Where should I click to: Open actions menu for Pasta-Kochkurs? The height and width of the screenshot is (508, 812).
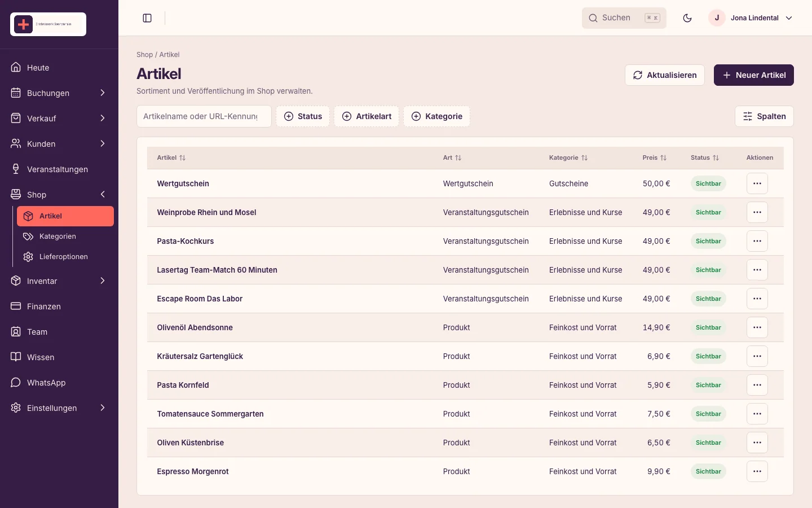pyautogui.click(x=757, y=241)
